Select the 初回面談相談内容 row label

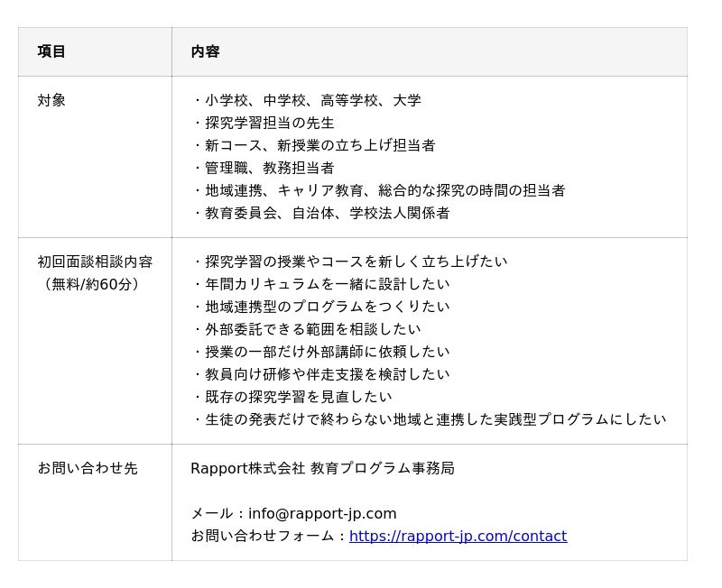95,262
